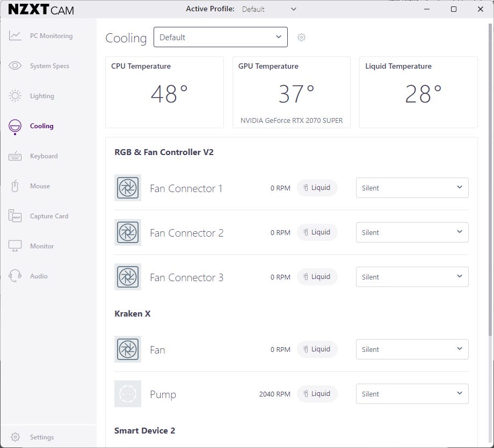This screenshot has width=494, height=448.
Task: Open Fan Connector 1 Silent mode dropdown
Action: click(x=412, y=188)
